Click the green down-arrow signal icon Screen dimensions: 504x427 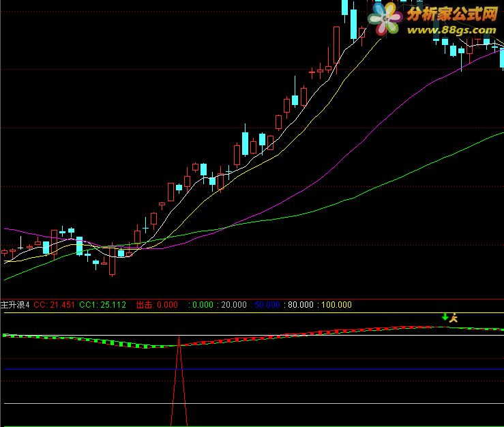click(x=445, y=316)
